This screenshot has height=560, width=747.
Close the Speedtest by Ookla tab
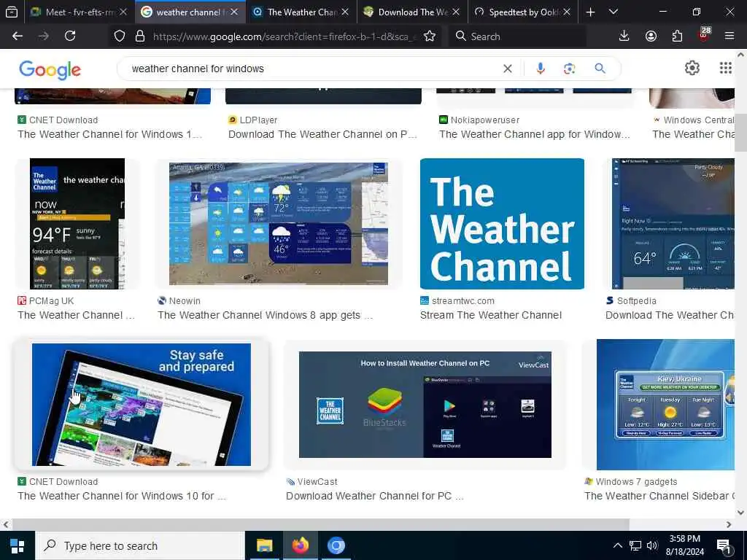pos(566,12)
